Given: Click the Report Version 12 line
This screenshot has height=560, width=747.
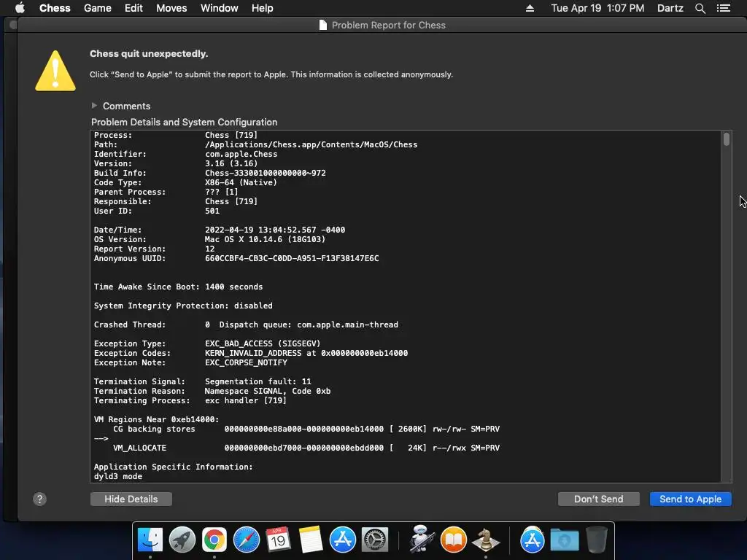Looking at the screenshot, I should [154, 249].
